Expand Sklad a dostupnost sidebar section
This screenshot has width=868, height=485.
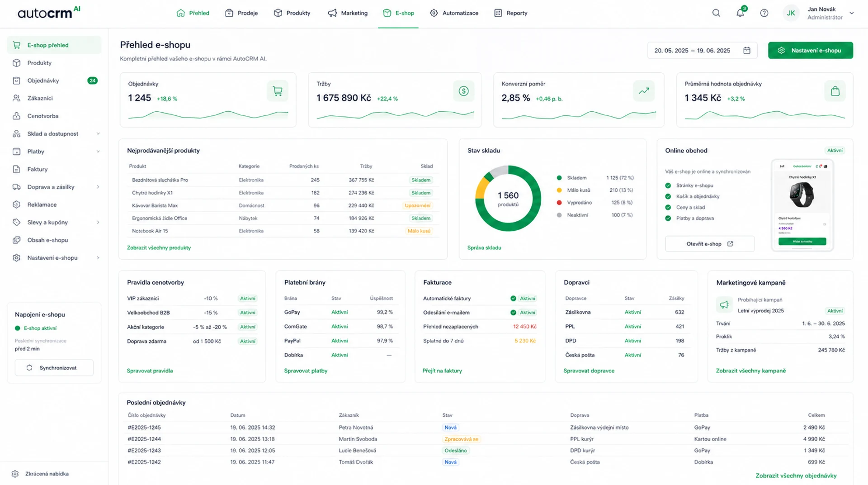coord(98,134)
